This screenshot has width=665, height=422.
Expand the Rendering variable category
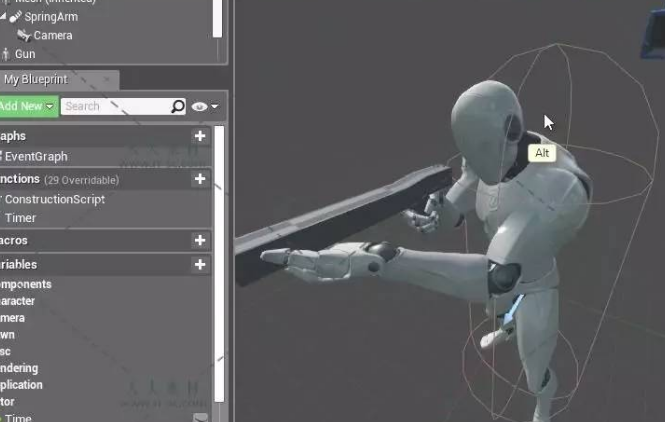[19, 368]
